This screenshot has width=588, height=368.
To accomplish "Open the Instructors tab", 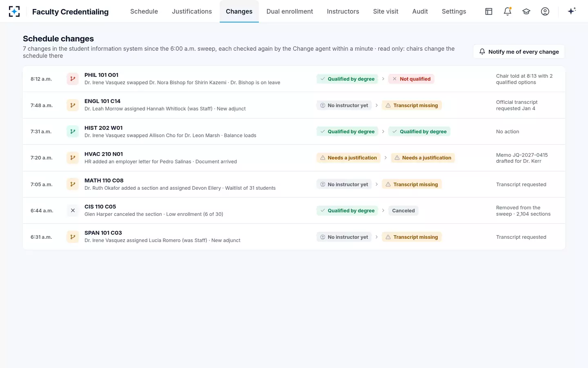I will [343, 11].
